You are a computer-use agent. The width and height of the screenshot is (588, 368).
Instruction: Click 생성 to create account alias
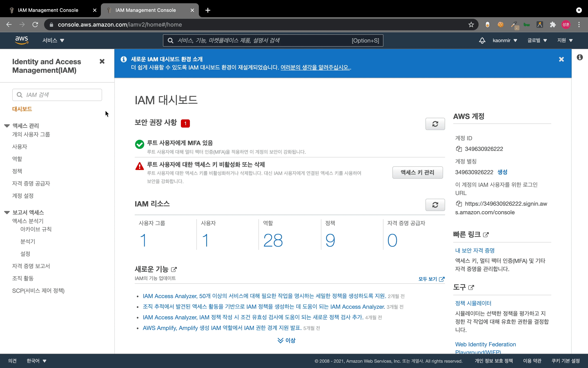coord(502,172)
